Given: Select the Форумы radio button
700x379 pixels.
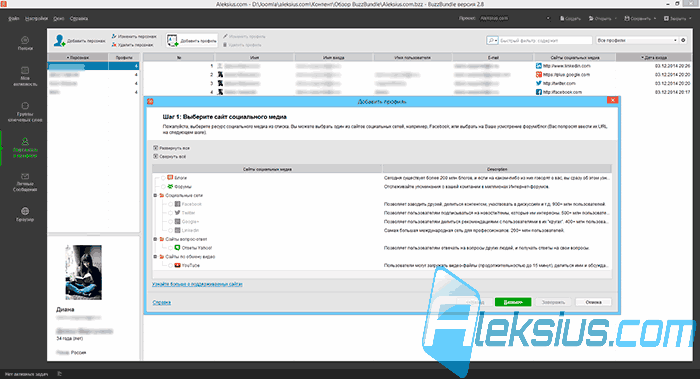Looking at the screenshot, I should (x=163, y=187).
